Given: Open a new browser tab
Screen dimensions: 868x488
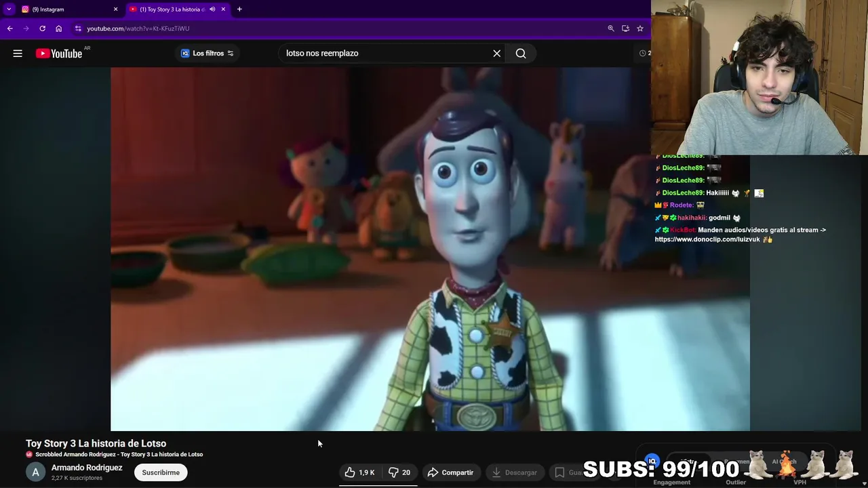Looking at the screenshot, I should [x=239, y=9].
